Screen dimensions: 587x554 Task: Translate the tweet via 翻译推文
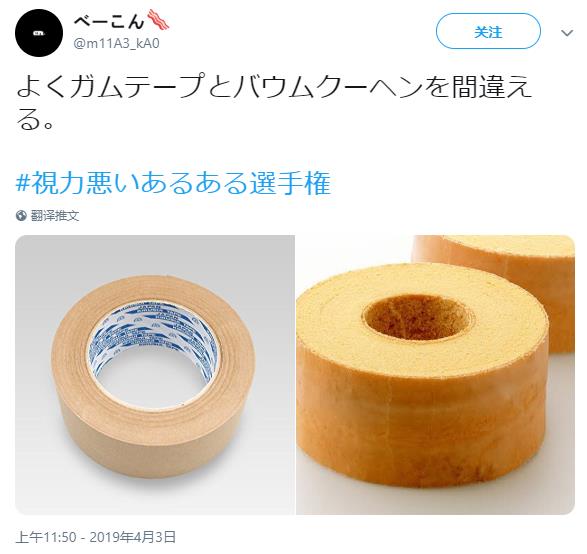(x=55, y=216)
